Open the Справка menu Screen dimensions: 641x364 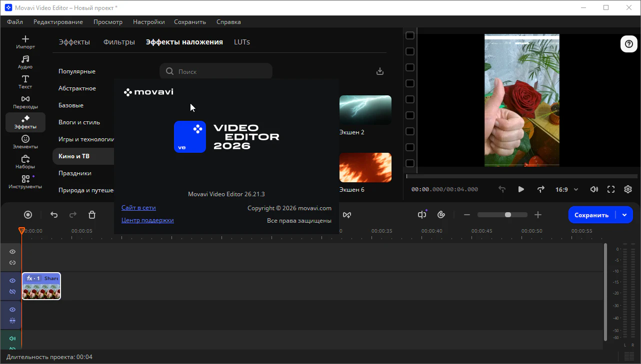click(228, 22)
